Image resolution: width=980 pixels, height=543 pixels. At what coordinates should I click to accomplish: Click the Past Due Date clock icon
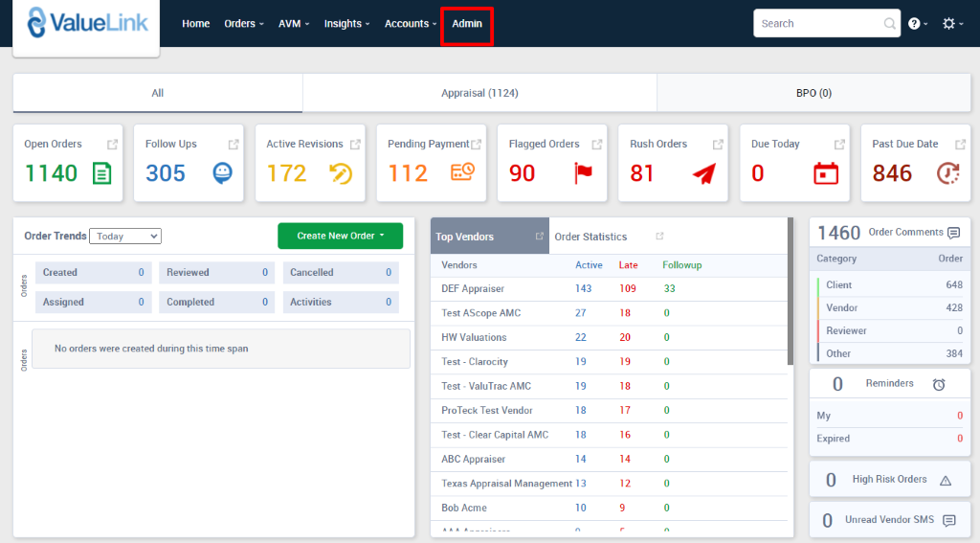click(x=948, y=173)
